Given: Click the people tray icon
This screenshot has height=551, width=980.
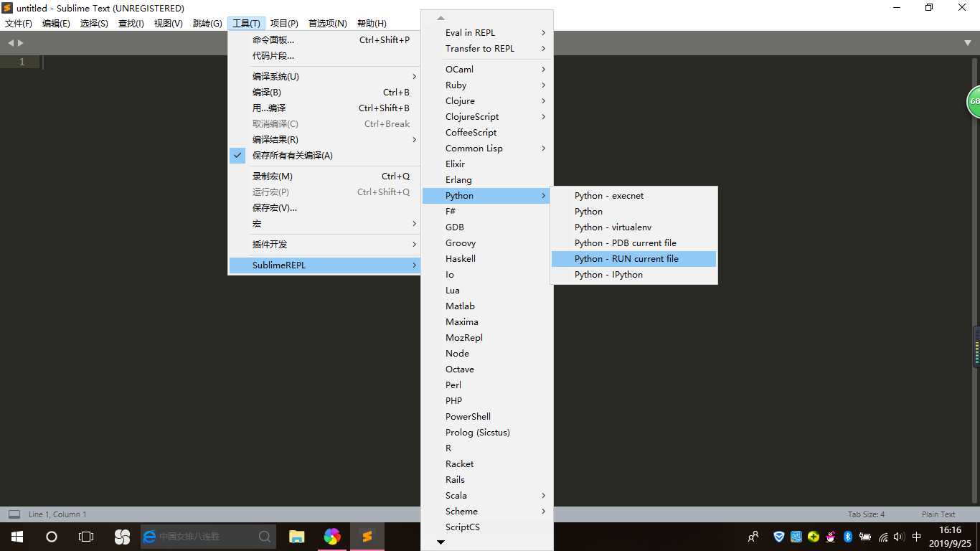Looking at the screenshot, I should click(753, 537).
